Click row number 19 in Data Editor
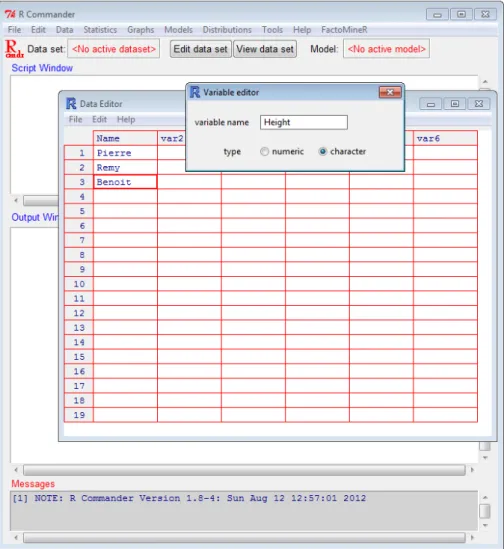 coord(79,415)
